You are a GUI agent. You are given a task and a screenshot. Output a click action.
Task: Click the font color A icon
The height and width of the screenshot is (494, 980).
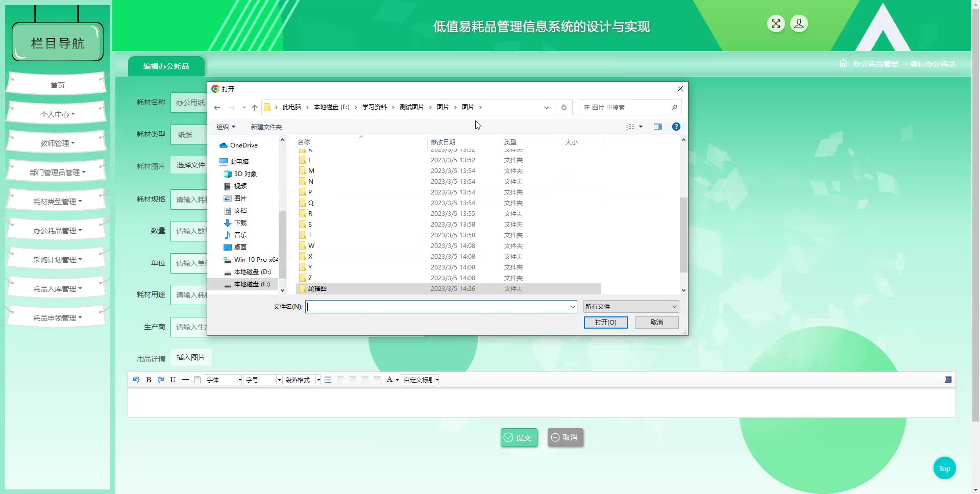[x=390, y=380]
